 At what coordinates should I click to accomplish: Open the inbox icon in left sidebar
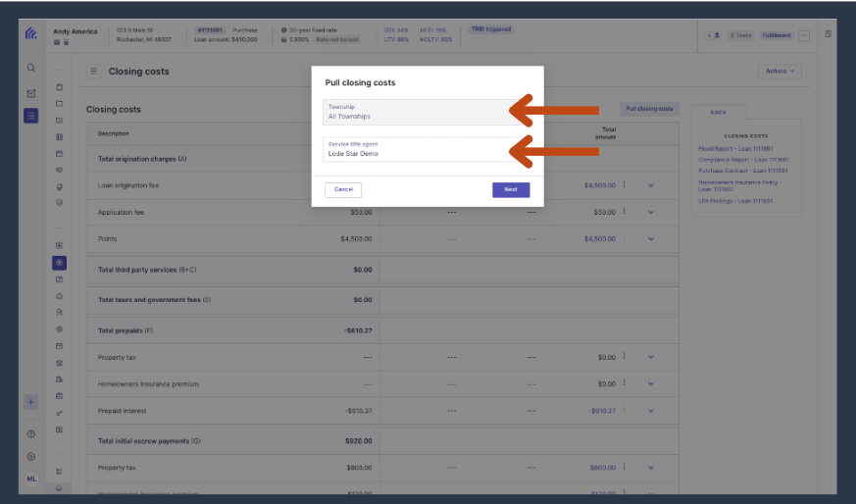pos(31,93)
